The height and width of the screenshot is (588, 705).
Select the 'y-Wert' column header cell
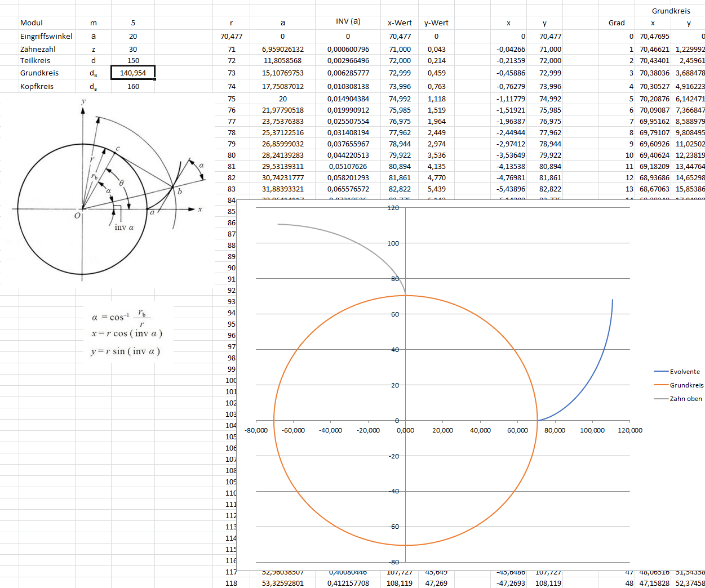point(436,23)
